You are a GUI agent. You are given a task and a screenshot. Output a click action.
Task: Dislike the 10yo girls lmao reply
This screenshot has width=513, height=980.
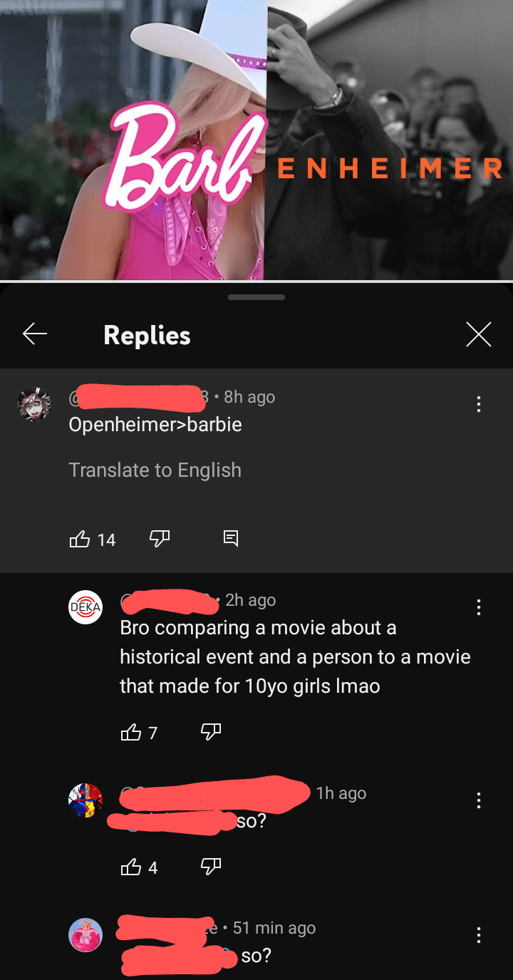click(211, 732)
